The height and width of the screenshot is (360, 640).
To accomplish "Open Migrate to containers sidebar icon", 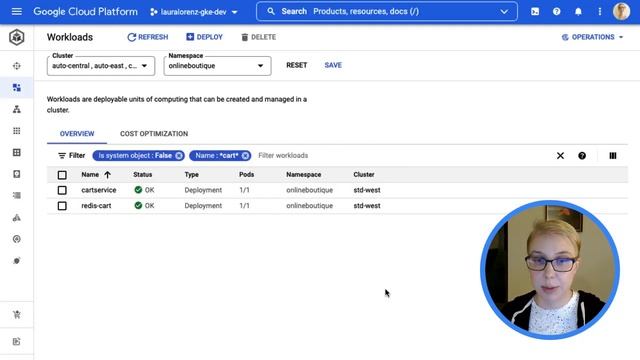I will pos(17,218).
